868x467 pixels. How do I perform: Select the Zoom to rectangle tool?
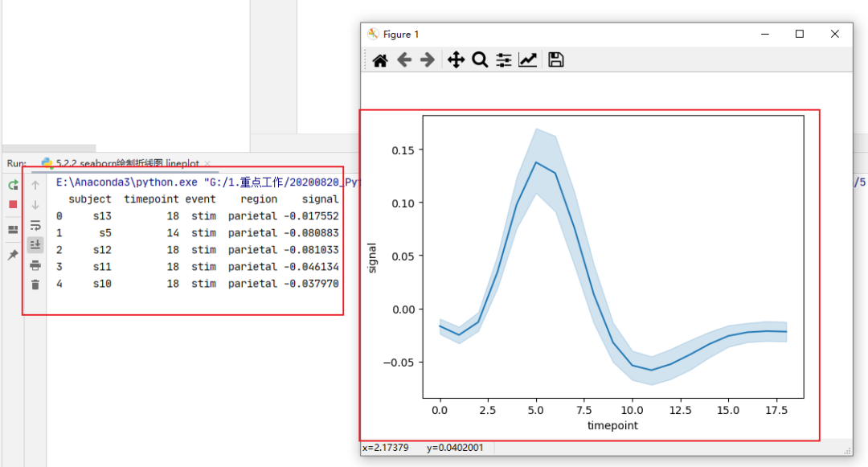480,59
